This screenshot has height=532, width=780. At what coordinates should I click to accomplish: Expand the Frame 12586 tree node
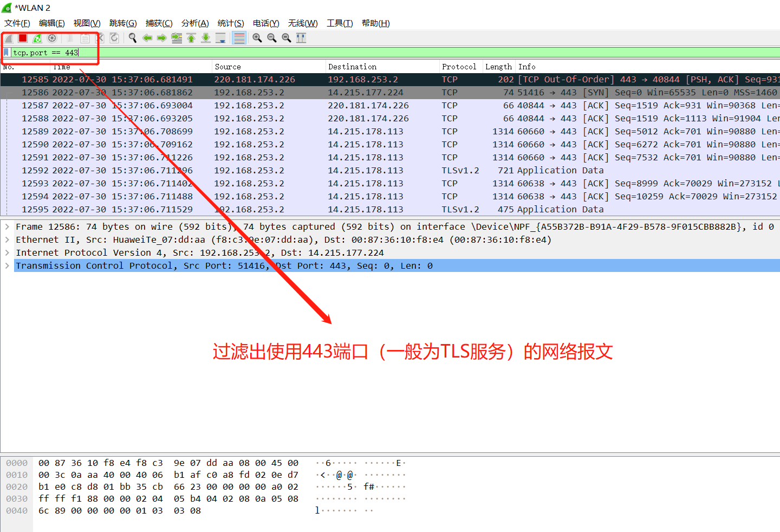coord(7,226)
